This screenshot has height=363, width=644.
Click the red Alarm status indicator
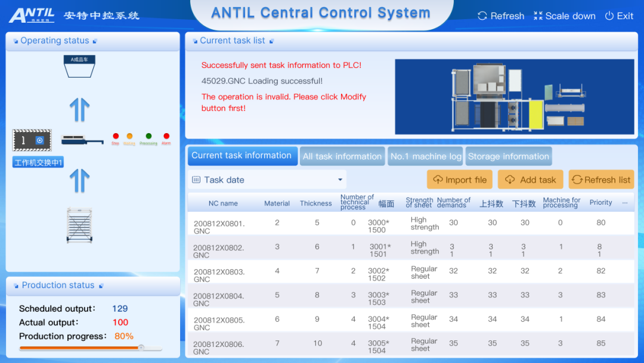point(166,137)
